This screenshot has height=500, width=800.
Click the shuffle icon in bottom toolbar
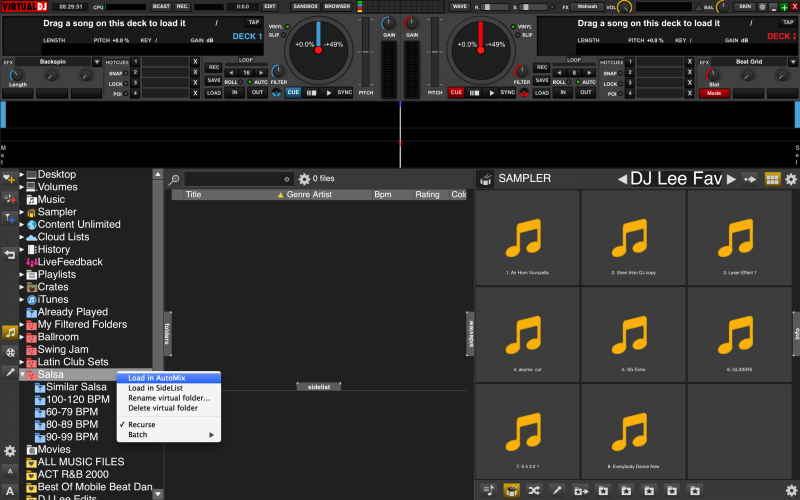click(x=534, y=490)
